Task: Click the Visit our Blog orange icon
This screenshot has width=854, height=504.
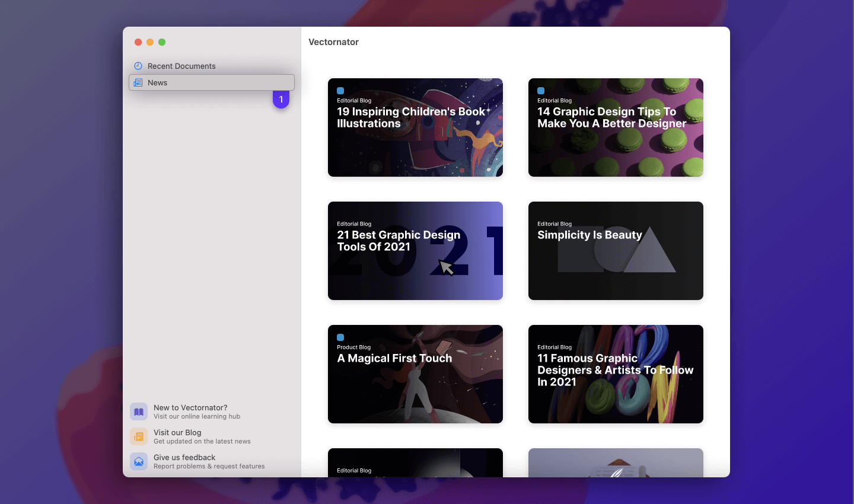Action: [x=139, y=436]
